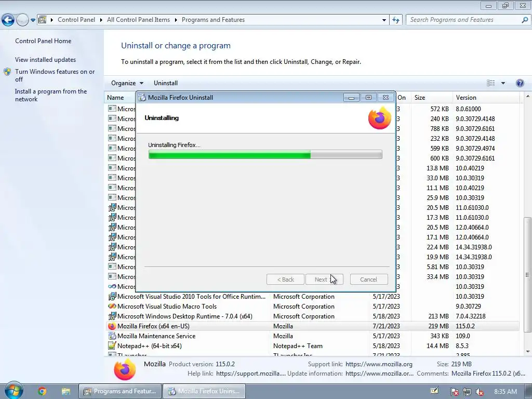Click the help question mark icon
Image resolution: width=532 pixels, height=399 pixels.
(x=520, y=83)
